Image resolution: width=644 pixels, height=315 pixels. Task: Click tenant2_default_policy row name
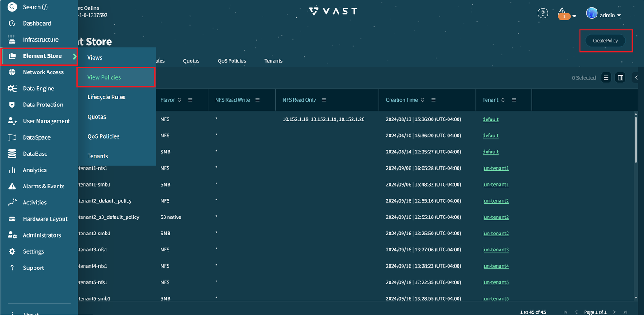(105, 201)
